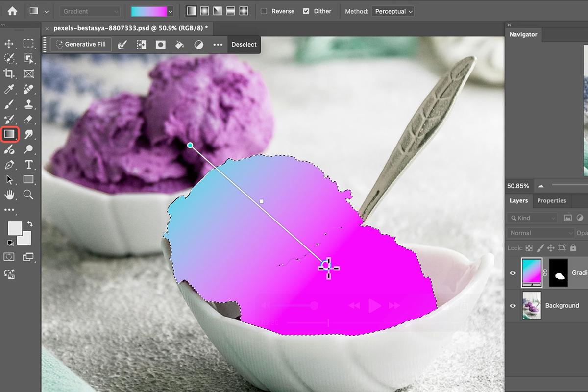Activate the Eyedropper tool
The height and width of the screenshot is (392, 588).
pos(9,89)
